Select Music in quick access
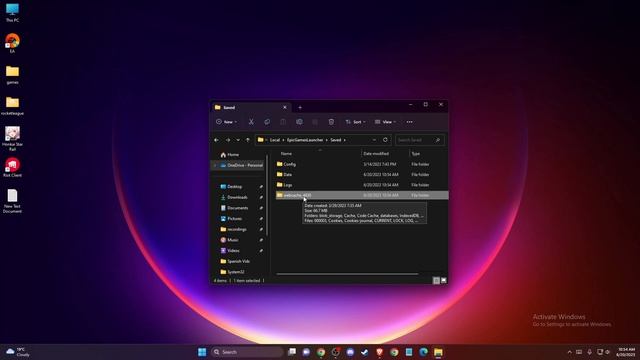 tap(233, 240)
